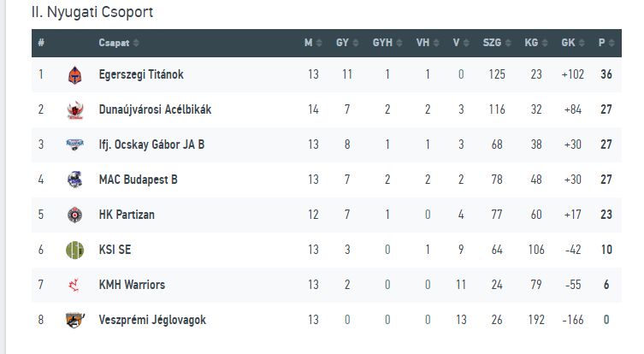Click the Egerszegi Titánok team logo
The width and height of the screenshot is (644, 354).
pos(74,74)
